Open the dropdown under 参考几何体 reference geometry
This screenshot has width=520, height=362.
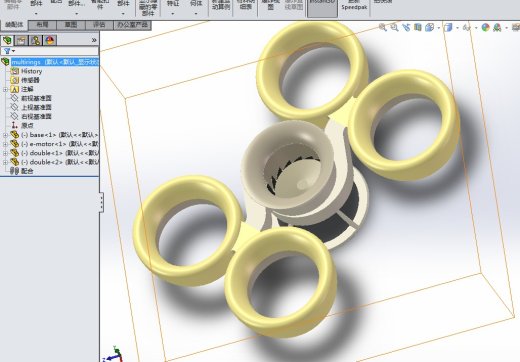tap(196, 14)
